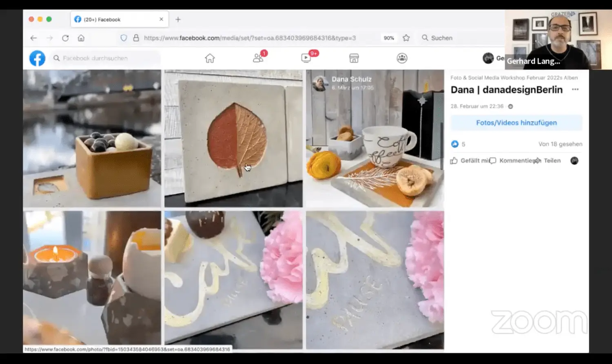Viewport: 612px width, 364px height.
Task: Bookmark this page with the star icon
Action: point(406,38)
